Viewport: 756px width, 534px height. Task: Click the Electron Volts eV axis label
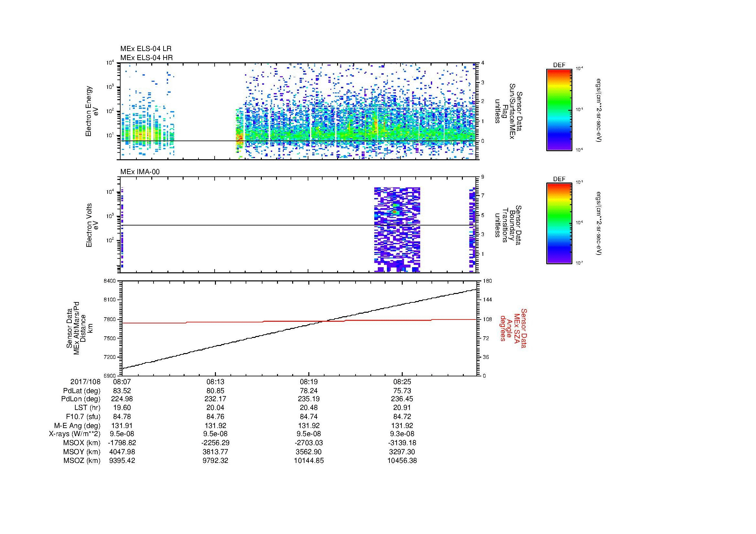point(92,225)
